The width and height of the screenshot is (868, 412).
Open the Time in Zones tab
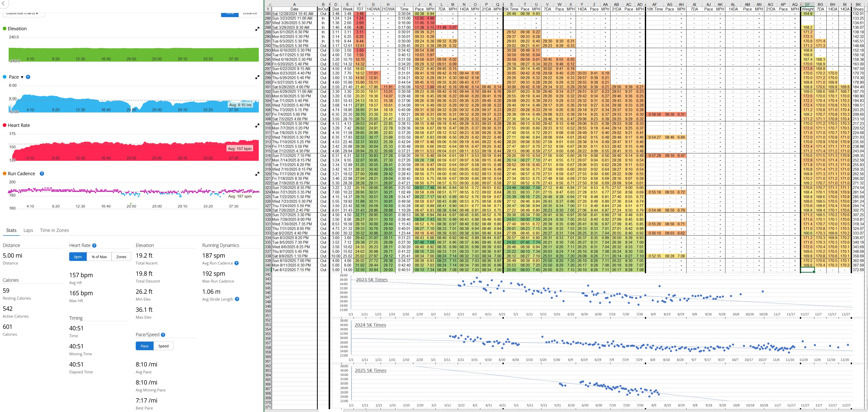coord(54,230)
